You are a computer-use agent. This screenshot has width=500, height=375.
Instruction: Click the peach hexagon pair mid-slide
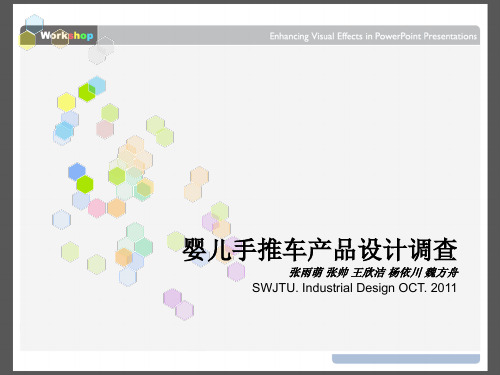coord(196,184)
